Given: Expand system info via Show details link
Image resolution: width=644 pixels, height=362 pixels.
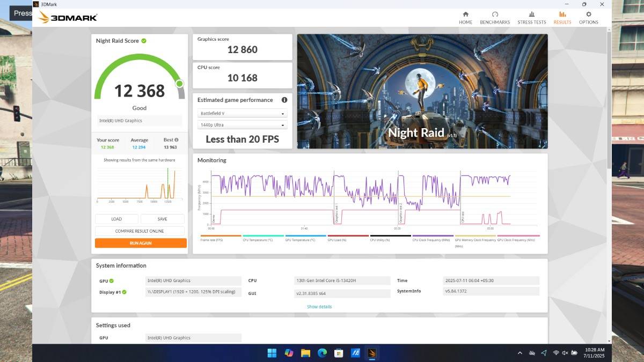Looking at the screenshot, I should 319,307.
